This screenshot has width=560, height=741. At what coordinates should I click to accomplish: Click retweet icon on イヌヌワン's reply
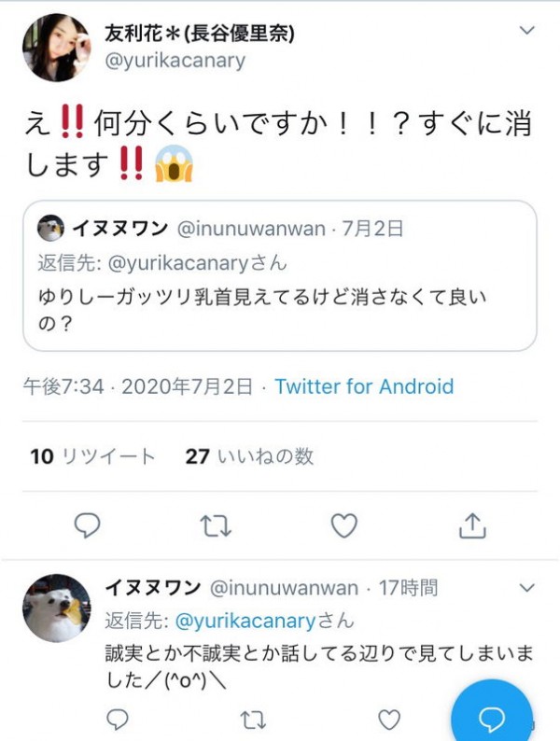tap(253, 720)
